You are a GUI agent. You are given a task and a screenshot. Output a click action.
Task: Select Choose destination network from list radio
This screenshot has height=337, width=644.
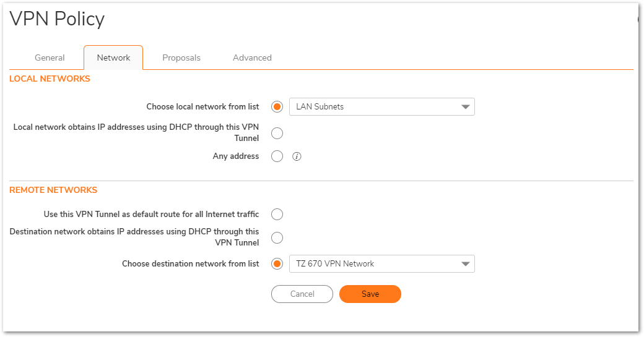tap(277, 263)
